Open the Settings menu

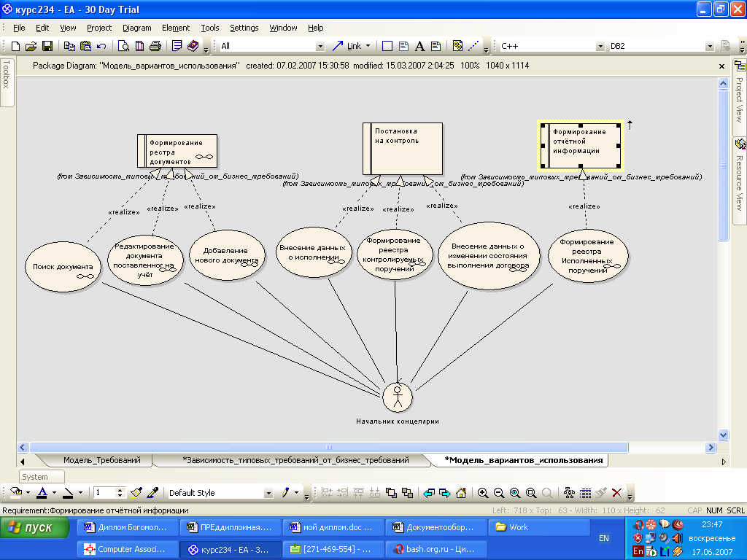point(244,28)
